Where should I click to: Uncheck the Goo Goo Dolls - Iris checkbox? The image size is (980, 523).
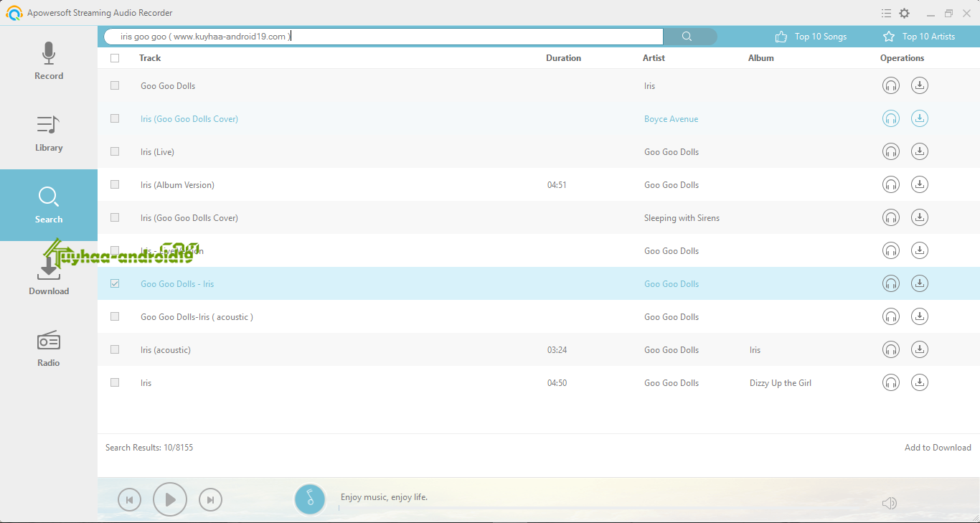[x=115, y=283]
